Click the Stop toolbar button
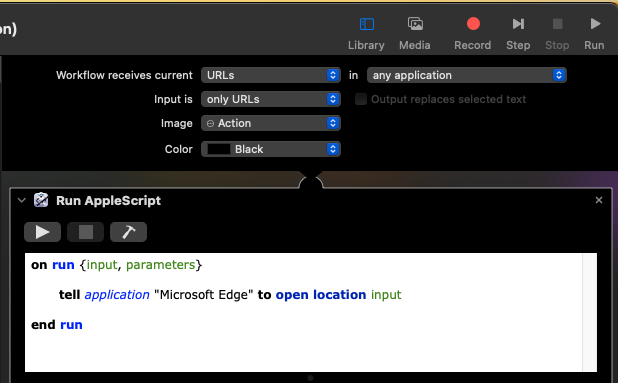 click(x=557, y=34)
